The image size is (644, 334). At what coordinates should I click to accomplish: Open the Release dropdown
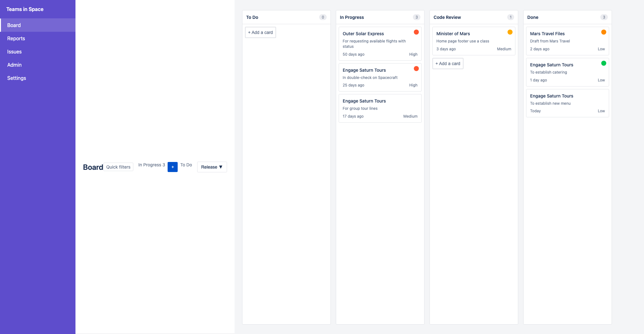(x=212, y=167)
